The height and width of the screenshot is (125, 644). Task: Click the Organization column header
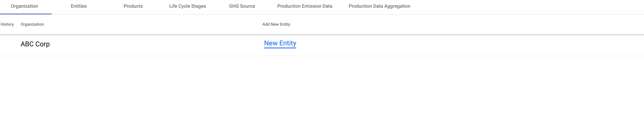tap(32, 24)
